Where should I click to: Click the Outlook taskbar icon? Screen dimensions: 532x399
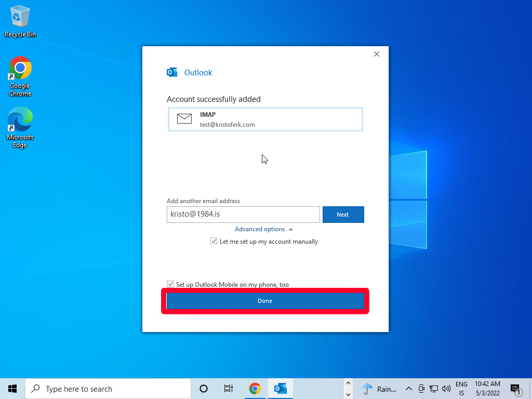pyautogui.click(x=281, y=389)
